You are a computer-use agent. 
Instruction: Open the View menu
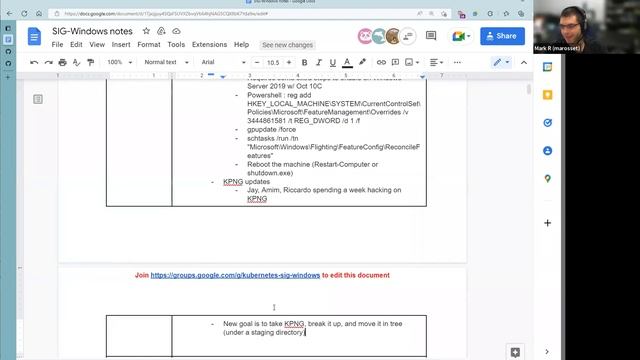[97, 44]
